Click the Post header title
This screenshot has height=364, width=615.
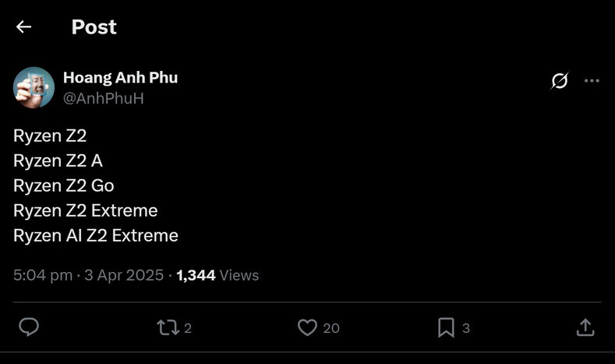pos(94,27)
